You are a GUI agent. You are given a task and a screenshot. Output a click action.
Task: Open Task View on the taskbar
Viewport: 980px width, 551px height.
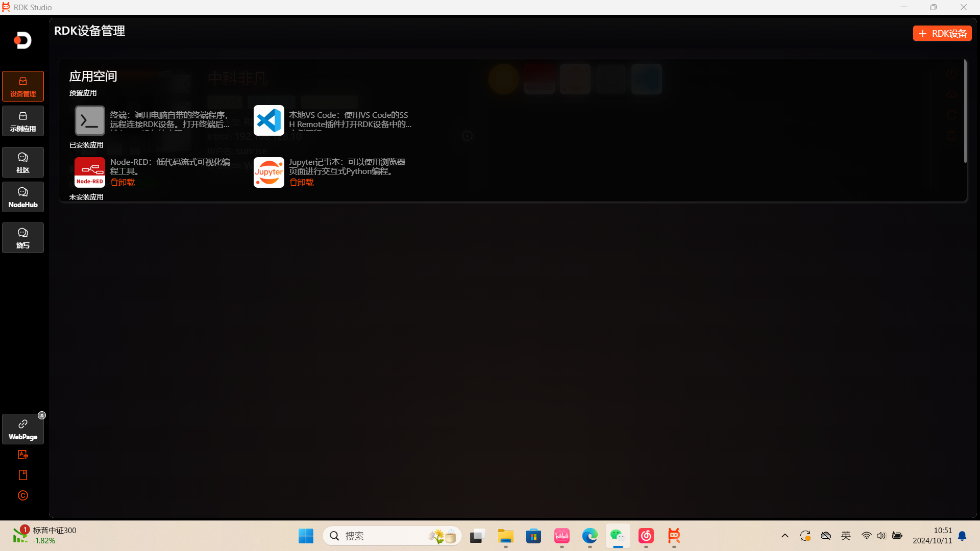477,536
